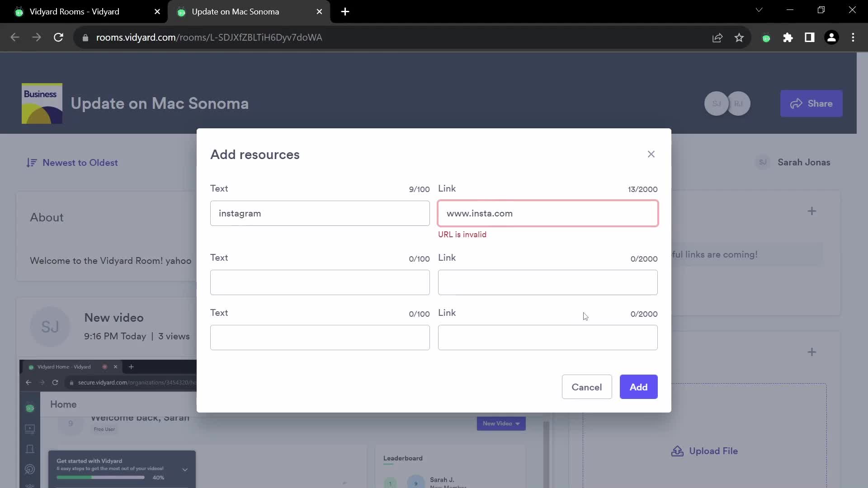Go forward in browser history
The width and height of the screenshot is (868, 488).
[37, 38]
